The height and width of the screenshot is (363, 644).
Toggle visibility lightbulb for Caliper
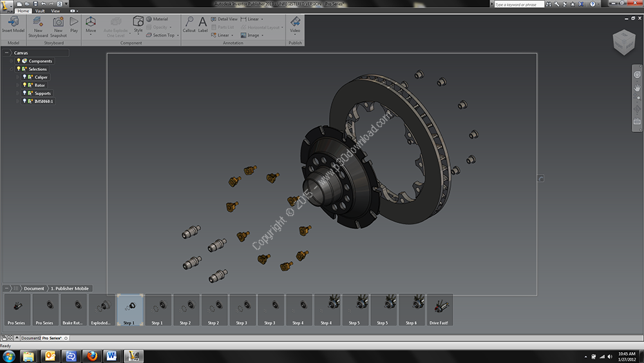24,77
